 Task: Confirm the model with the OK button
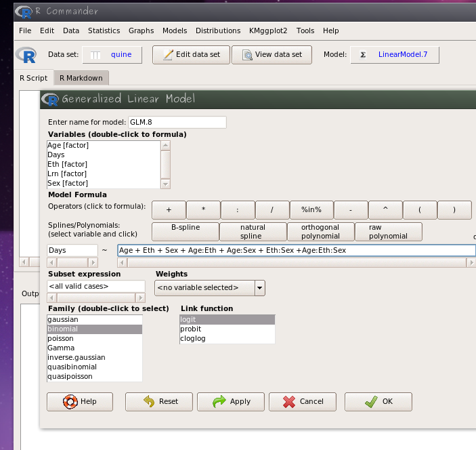(378, 401)
